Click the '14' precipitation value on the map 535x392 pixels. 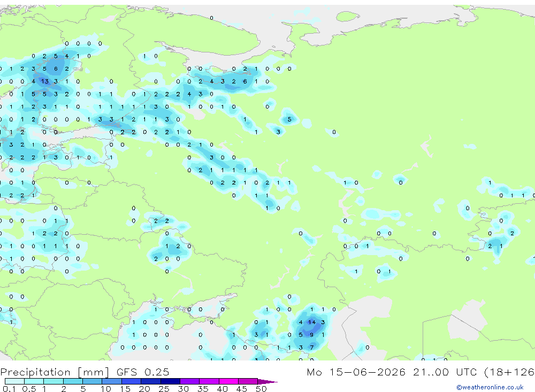312,322
